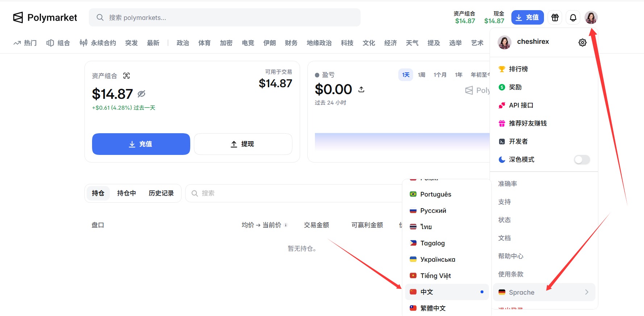Select the 1个月 time range

click(x=440, y=75)
